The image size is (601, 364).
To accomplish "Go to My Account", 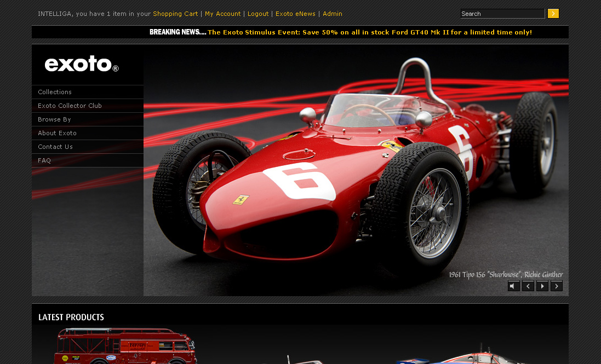I will click(x=222, y=14).
